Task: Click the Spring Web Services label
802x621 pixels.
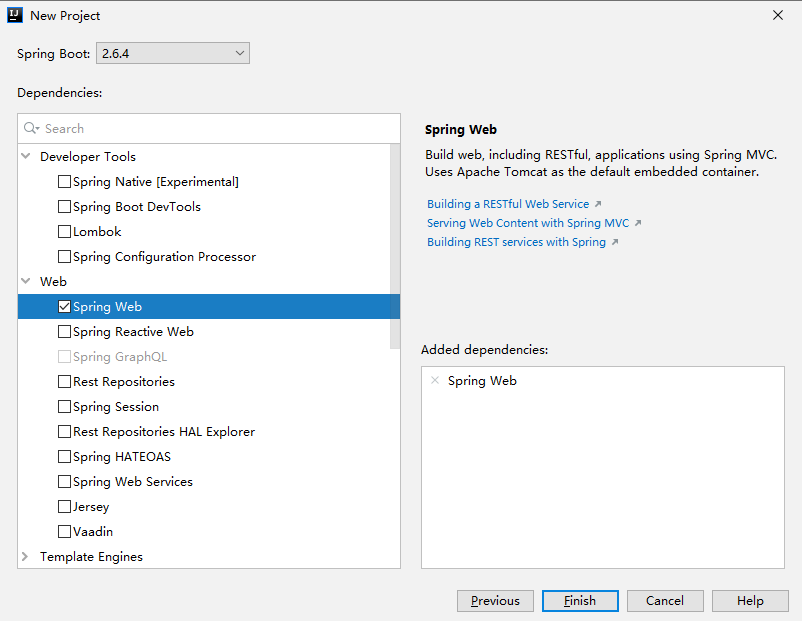Action: click(133, 482)
